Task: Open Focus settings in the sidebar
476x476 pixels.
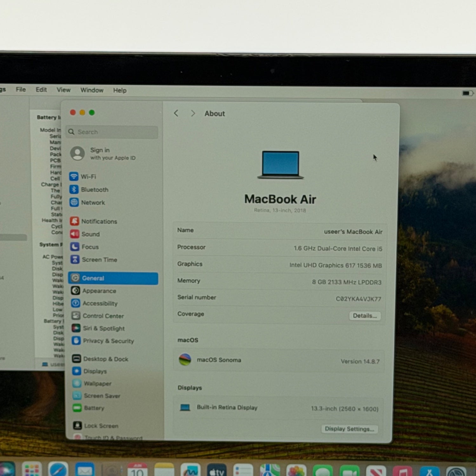Action: click(84, 247)
